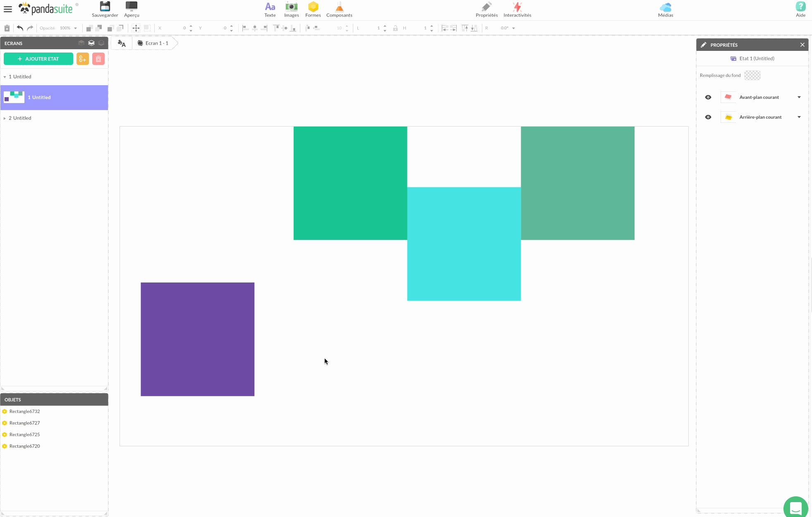Open the hamburger main menu
The width and height of the screenshot is (812, 517).
click(x=8, y=9)
